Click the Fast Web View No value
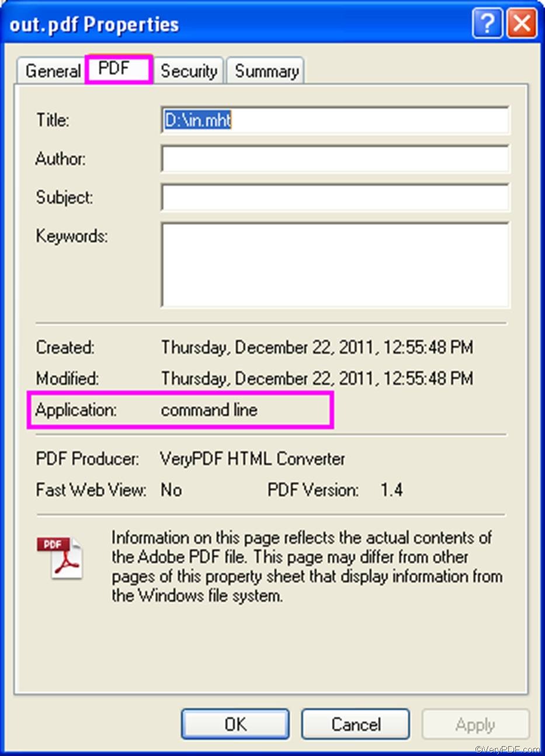This screenshot has width=545, height=756. [x=171, y=490]
